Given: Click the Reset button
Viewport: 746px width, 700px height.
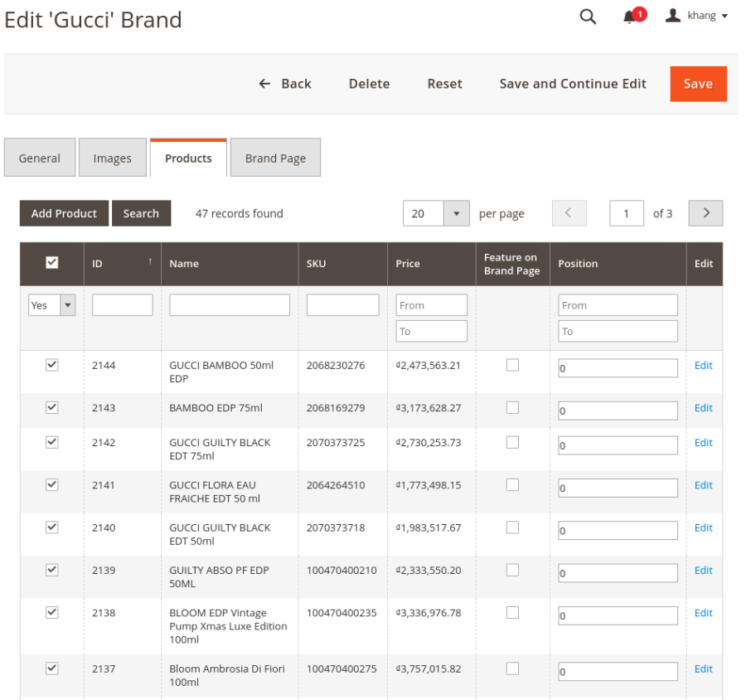Looking at the screenshot, I should click(x=445, y=84).
